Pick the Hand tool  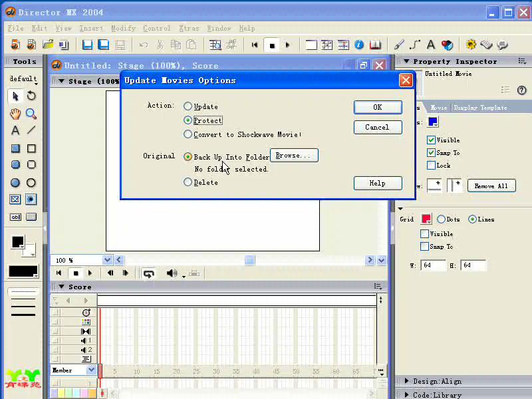[x=15, y=114]
